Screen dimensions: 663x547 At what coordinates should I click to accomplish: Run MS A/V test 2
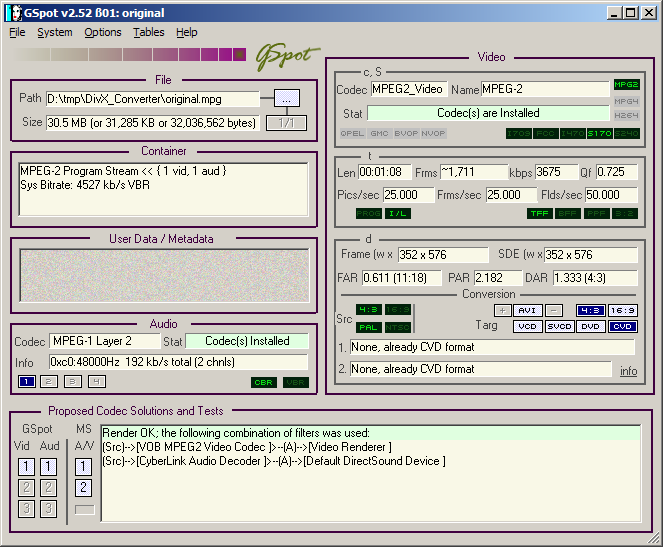pyautogui.click(x=83, y=488)
